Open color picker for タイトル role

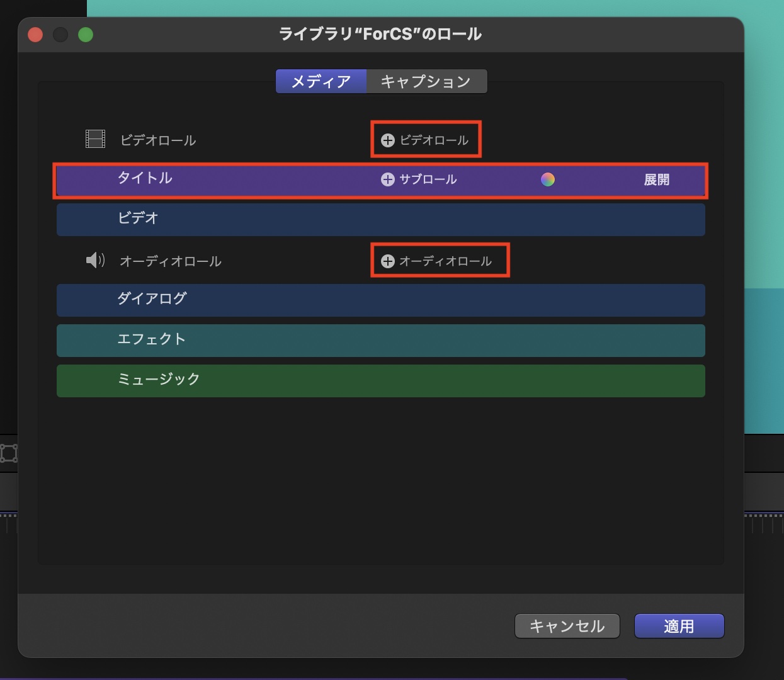click(548, 179)
